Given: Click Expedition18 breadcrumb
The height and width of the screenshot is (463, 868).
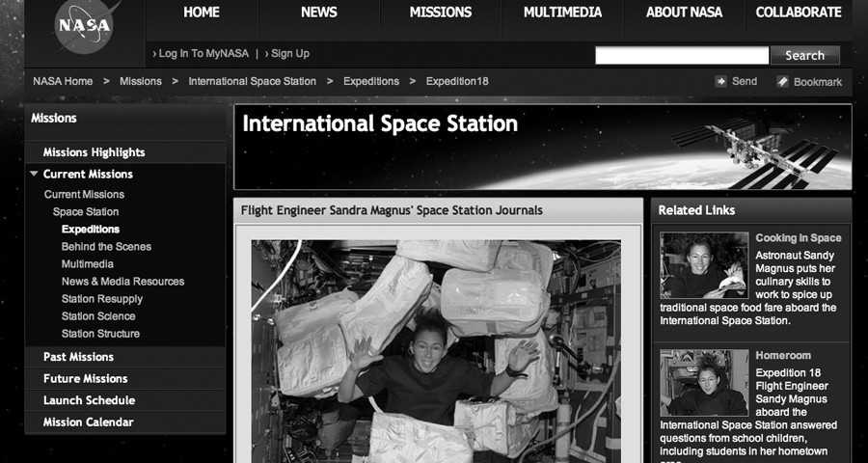Looking at the screenshot, I should point(457,81).
